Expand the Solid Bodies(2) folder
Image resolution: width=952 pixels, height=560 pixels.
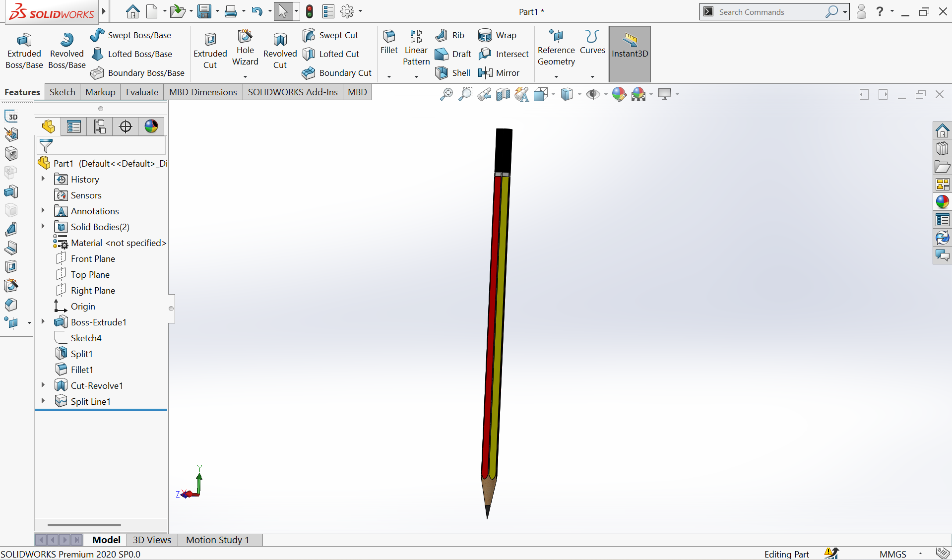[43, 227]
